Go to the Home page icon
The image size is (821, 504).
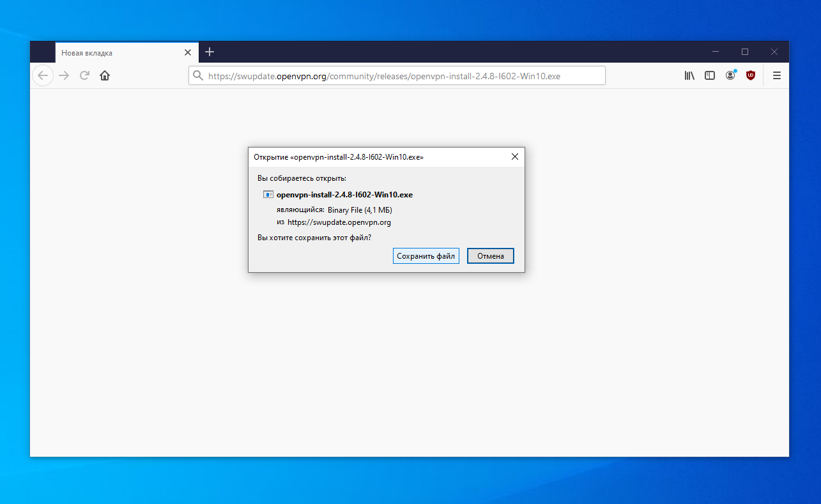105,75
